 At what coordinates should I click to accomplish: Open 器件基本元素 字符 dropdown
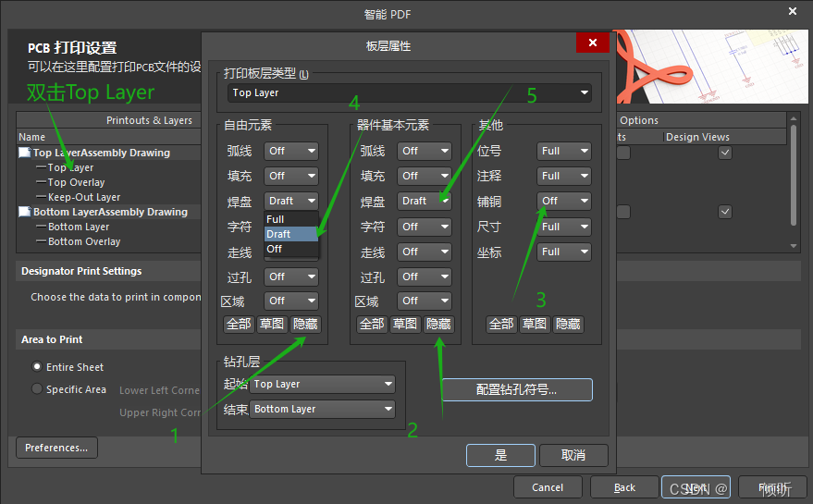(425, 227)
